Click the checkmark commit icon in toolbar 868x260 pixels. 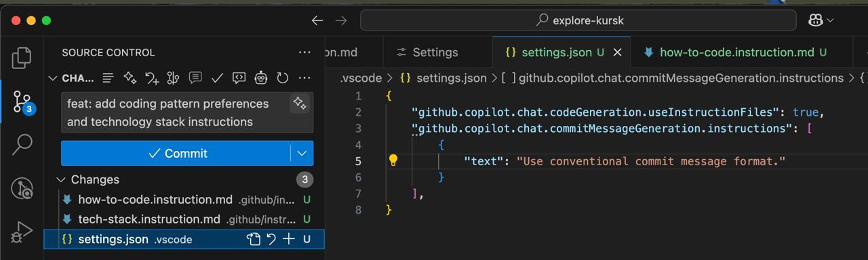coord(217,79)
